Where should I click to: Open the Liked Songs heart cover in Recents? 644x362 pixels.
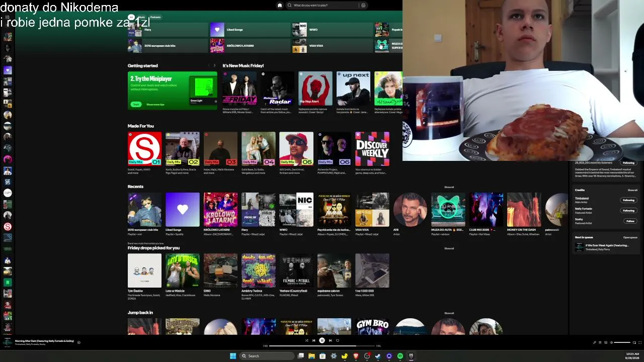(183, 209)
